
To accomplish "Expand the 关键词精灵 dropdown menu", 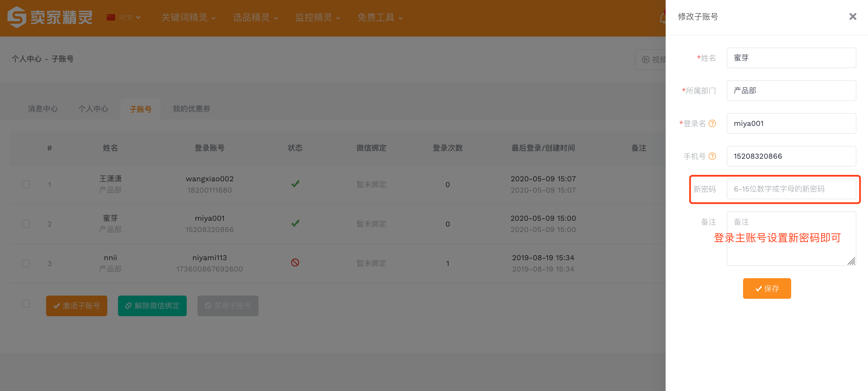I will coord(188,17).
